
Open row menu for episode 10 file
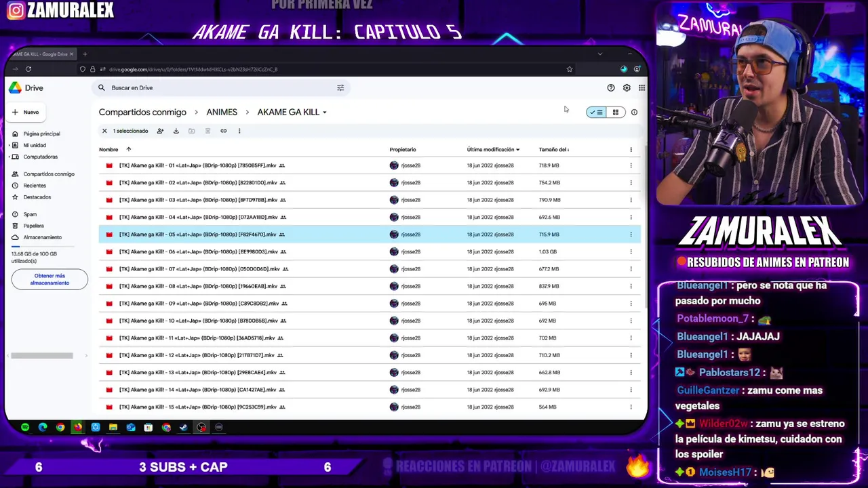tap(631, 321)
